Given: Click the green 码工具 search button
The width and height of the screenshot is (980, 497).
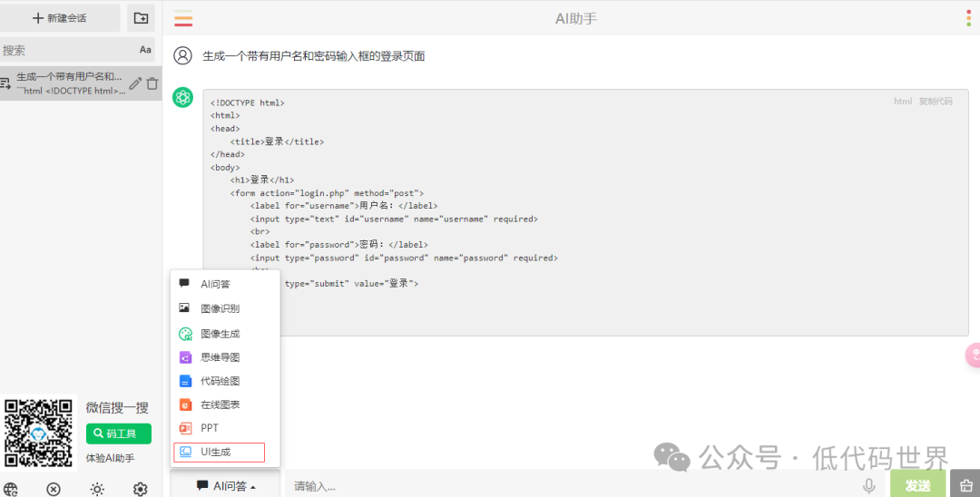Looking at the screenshot, I should click(119, 434).
